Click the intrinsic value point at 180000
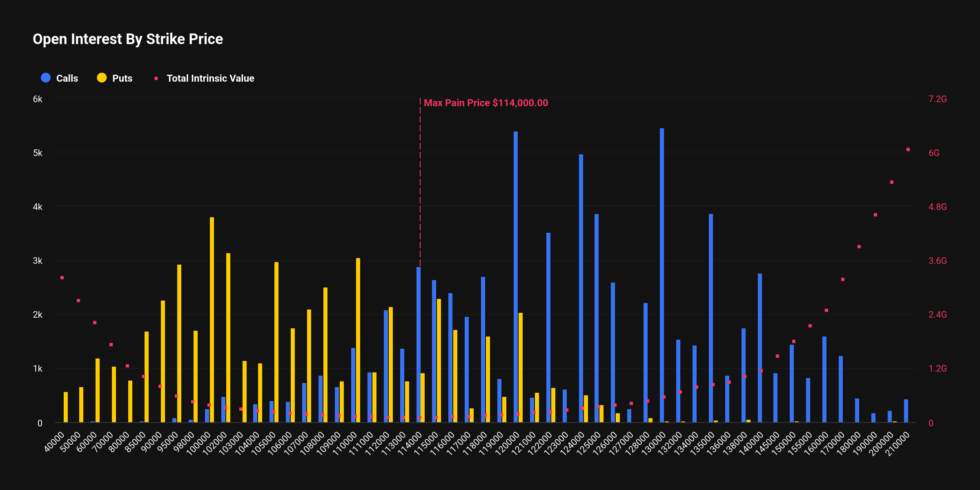980x490 pixels. pos(859,247)
